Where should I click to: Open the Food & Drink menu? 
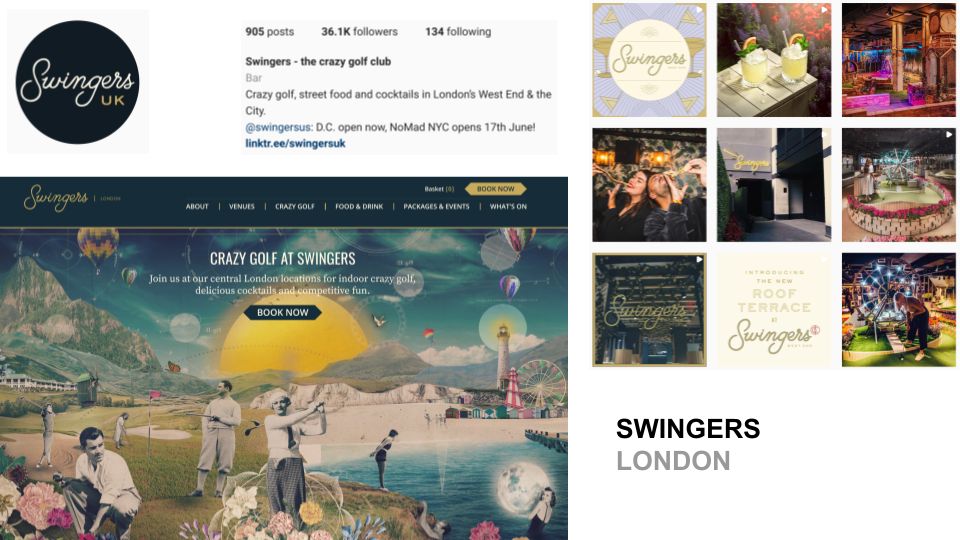pos(359,207)
